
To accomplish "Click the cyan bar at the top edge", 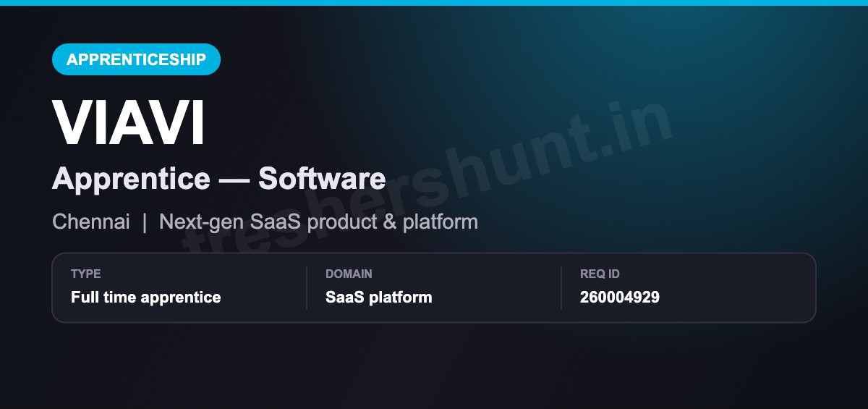I will point(434,3).
